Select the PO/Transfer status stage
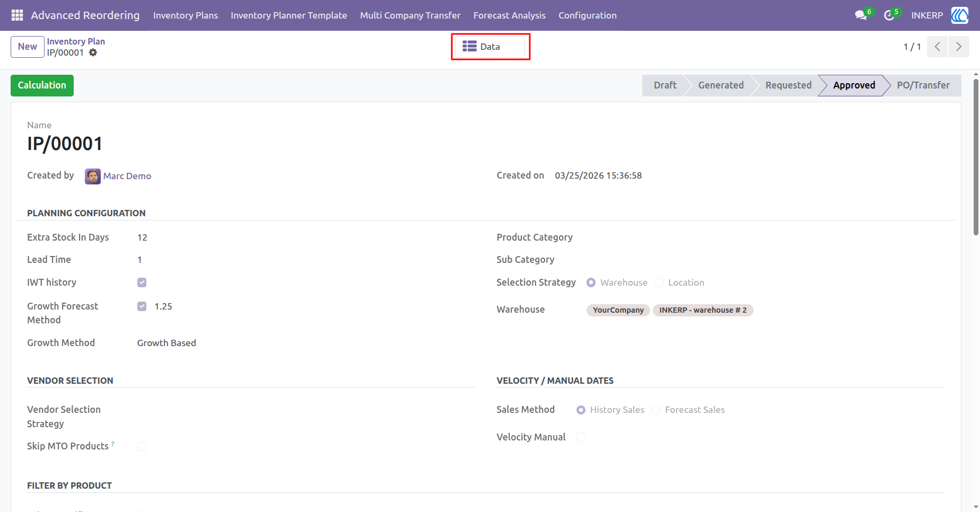 [923, 85]
